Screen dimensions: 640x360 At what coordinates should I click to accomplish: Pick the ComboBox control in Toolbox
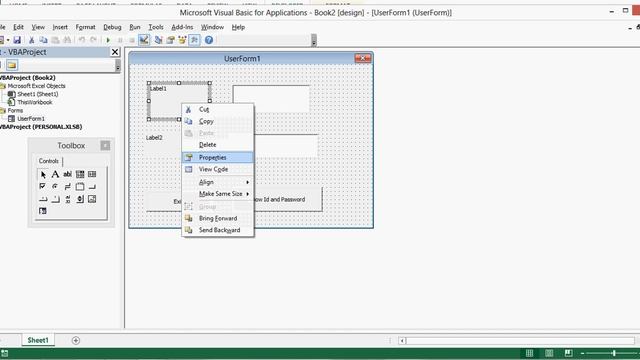(80, 174)
